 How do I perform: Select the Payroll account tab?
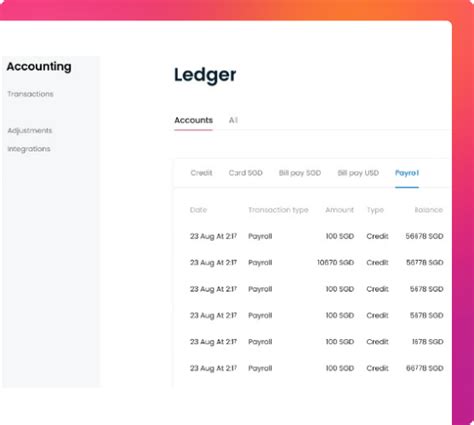(x=407, y=173)
